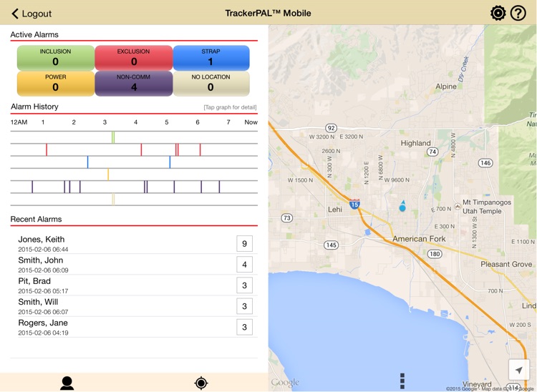Tap the I-15 interstate shield on map

(354, 204)
